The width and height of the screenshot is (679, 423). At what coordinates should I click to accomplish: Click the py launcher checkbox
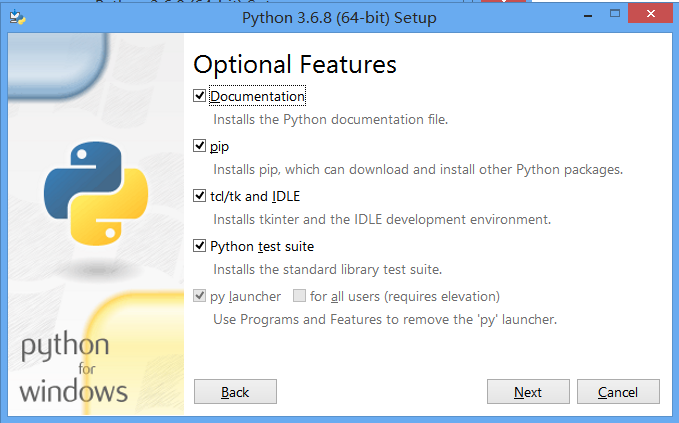200,296
